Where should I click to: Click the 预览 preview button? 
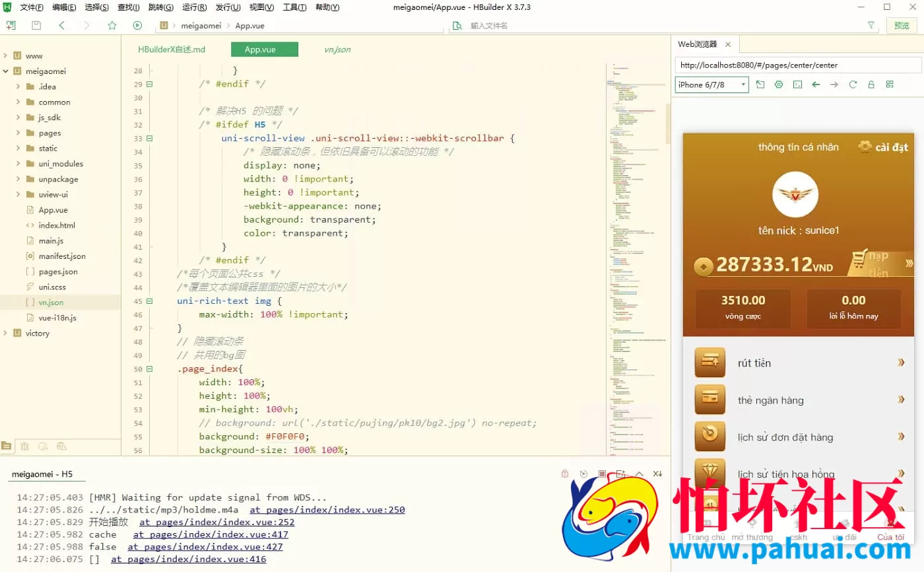pyautogui.click(x=902, y=26)
